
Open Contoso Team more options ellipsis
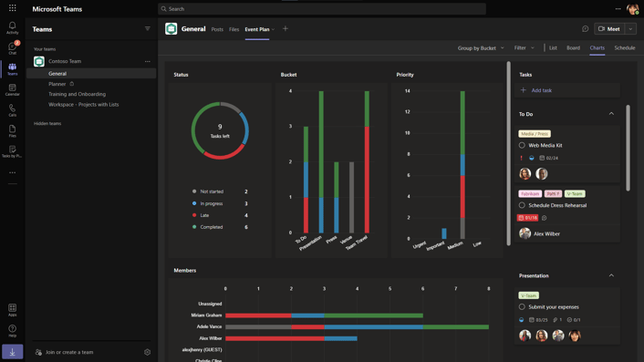click(x=148, y=61)
